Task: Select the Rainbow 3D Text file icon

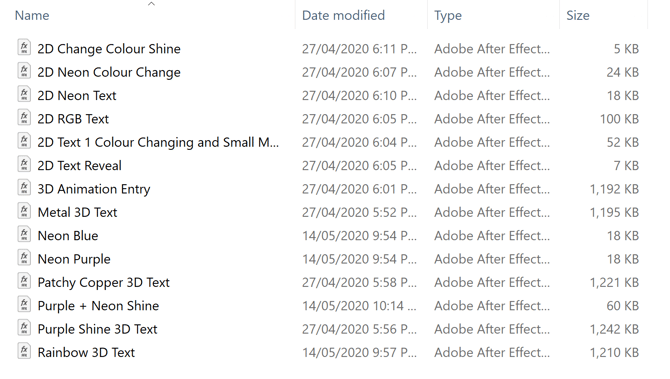Action: click(24, 351)
